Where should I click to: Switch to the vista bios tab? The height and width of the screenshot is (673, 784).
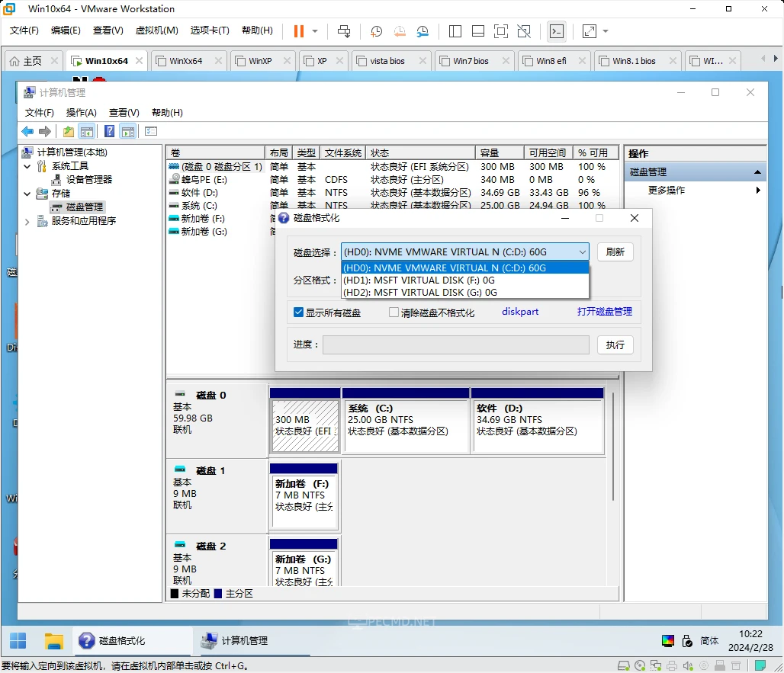pyautogui.click(x=387, y=61)
